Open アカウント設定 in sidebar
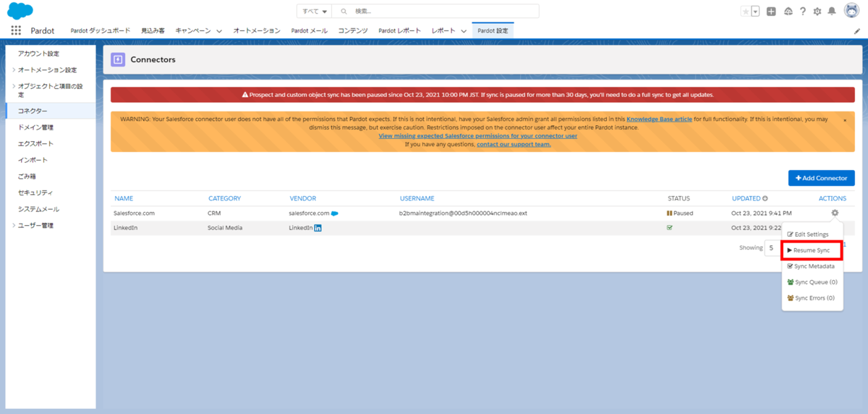 pyautogui.click(x=38, y=54)
